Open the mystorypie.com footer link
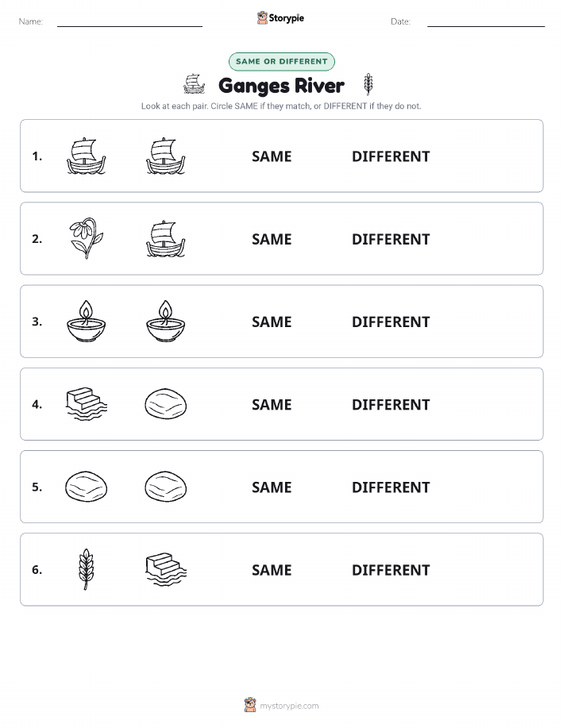The height and width of the screenshot is (728, 563). click(289, 706)
